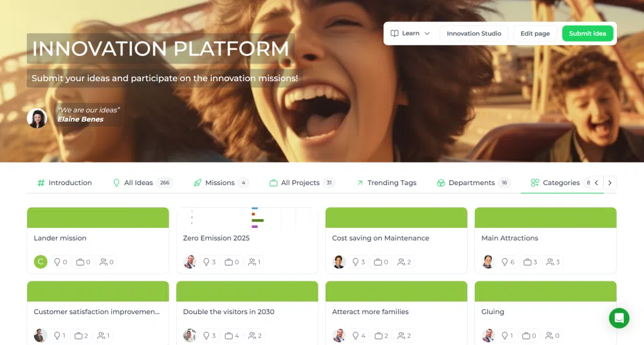
Task: Click the green C avatar on Lander mission
Action: (40, 261)
